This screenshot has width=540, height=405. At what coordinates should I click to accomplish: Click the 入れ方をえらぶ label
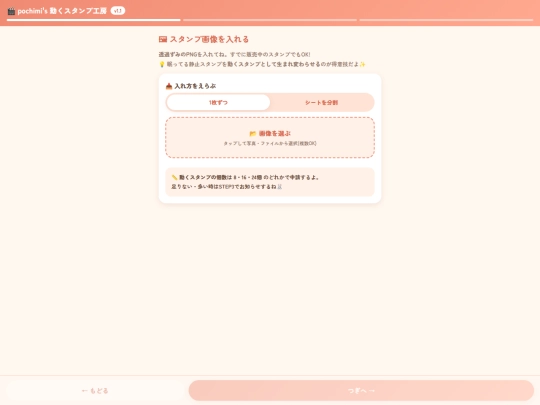(195, 86)
